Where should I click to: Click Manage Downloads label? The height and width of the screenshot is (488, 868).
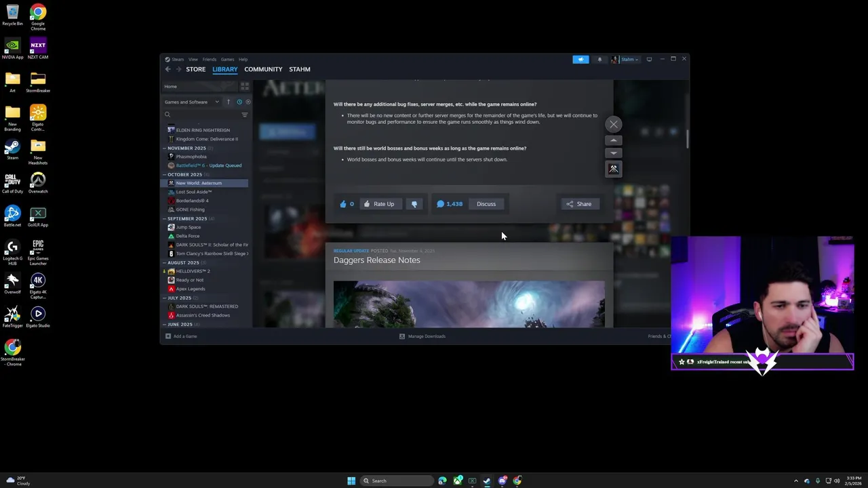[427, 336]
